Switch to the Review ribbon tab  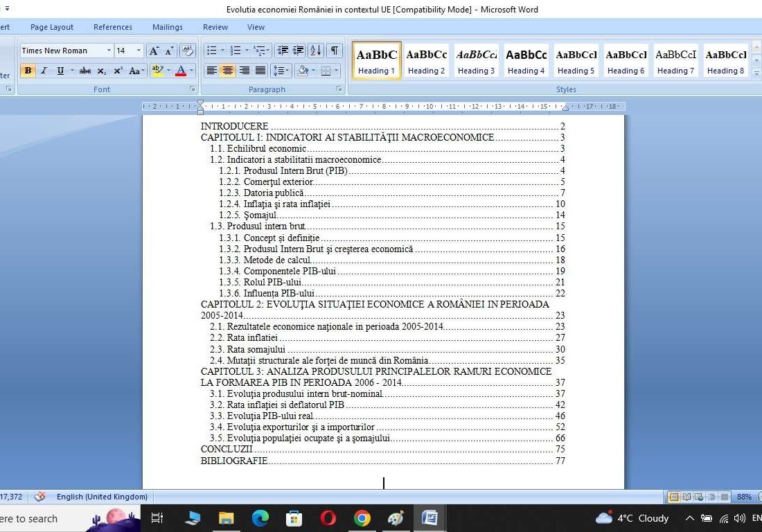coord(215,27)
